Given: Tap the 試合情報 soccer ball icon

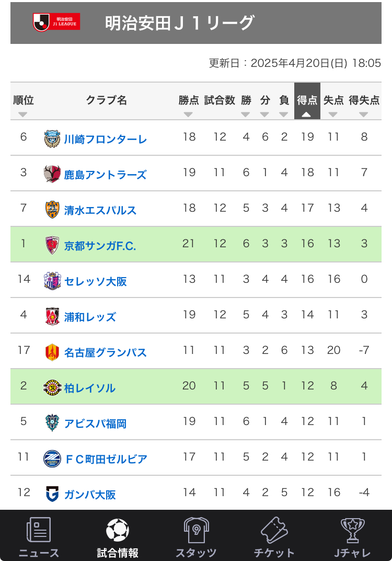Looking at the screenshot, I should click(x=117, y=530).
